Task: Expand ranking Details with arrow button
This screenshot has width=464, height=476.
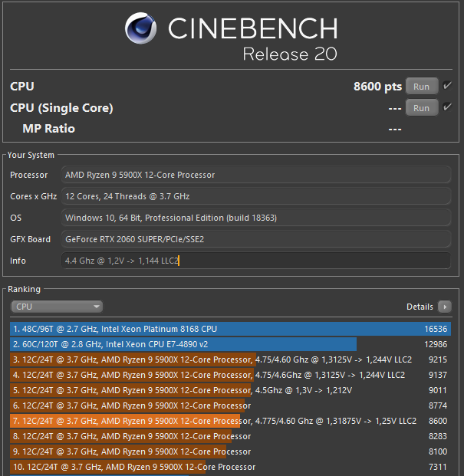Action: pos(445,307)
